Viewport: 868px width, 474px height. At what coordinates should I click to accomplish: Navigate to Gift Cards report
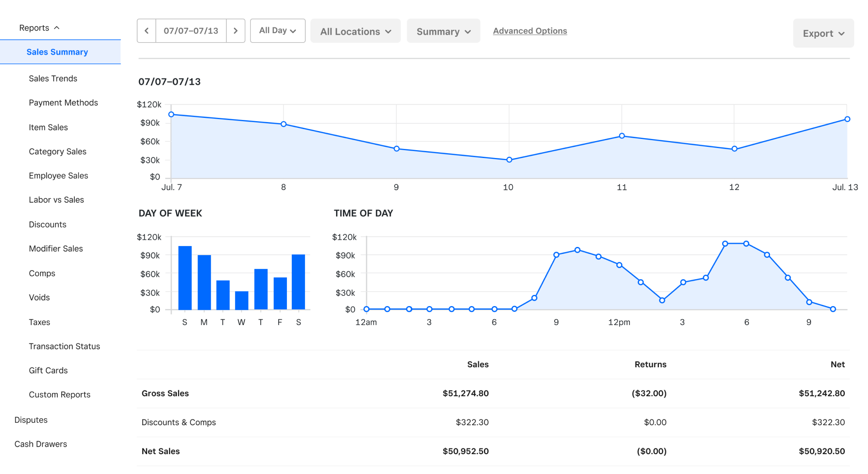click(x=48, y=370)
